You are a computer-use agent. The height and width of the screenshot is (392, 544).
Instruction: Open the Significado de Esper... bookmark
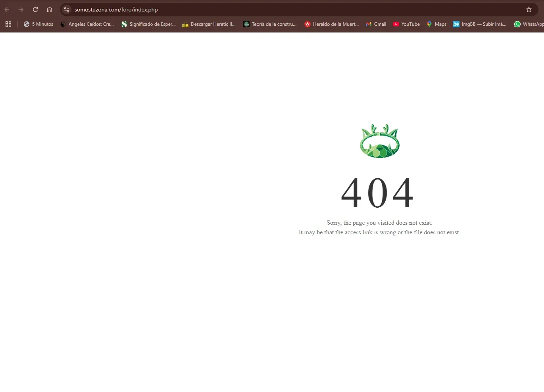pyautogui.click(x=148, y=24)
